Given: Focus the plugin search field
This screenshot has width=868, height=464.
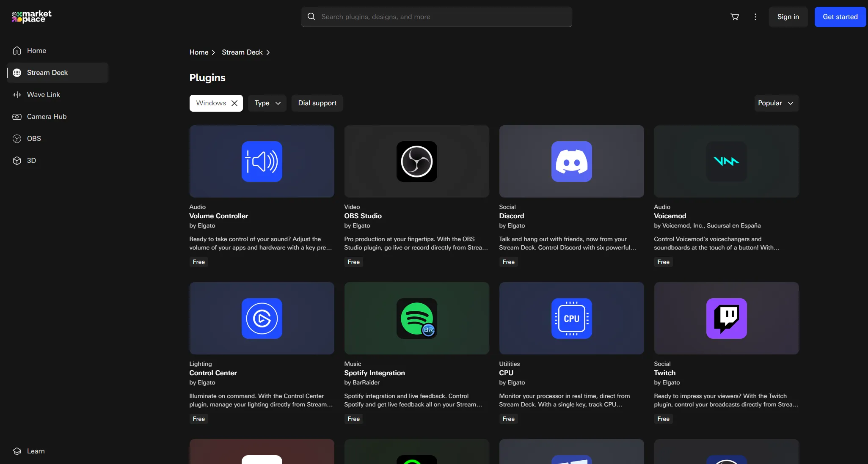Looking at the screenshot, I should [x=436, y=17].
